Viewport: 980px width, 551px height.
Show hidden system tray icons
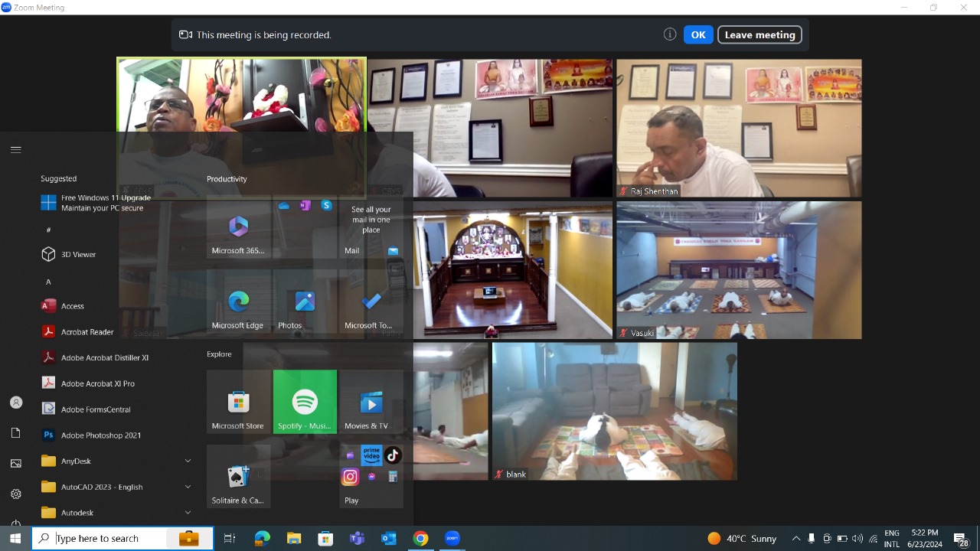tap(796, 539)
